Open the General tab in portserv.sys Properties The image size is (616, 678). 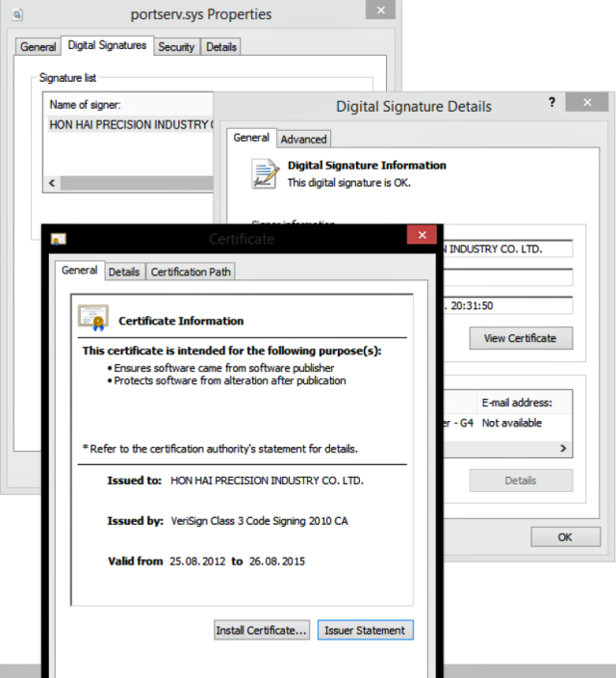[x=38, y=46]
